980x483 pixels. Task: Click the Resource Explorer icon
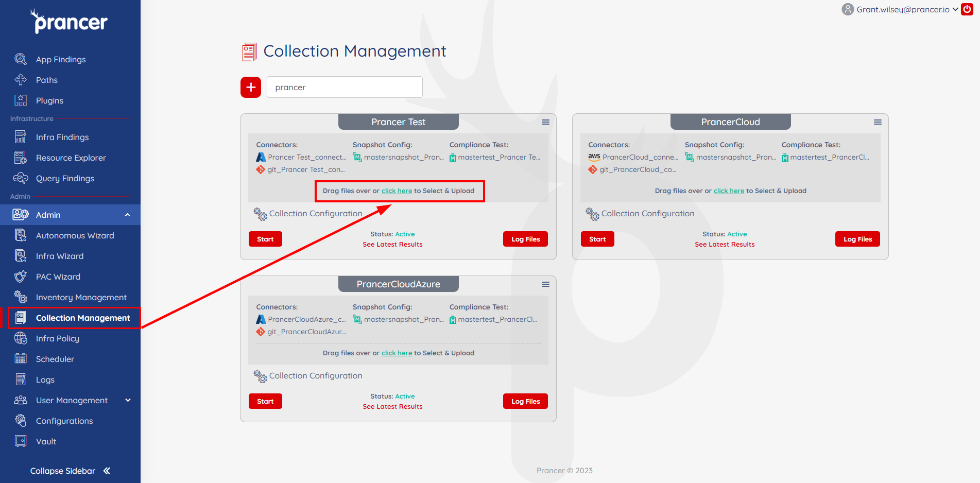pos(21,158)
